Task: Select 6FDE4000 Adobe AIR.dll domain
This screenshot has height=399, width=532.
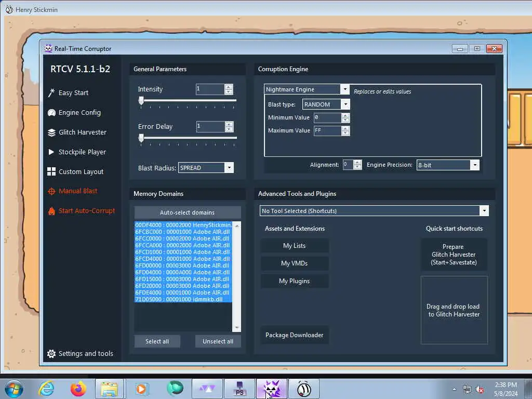Action: [x=183, y=292]
